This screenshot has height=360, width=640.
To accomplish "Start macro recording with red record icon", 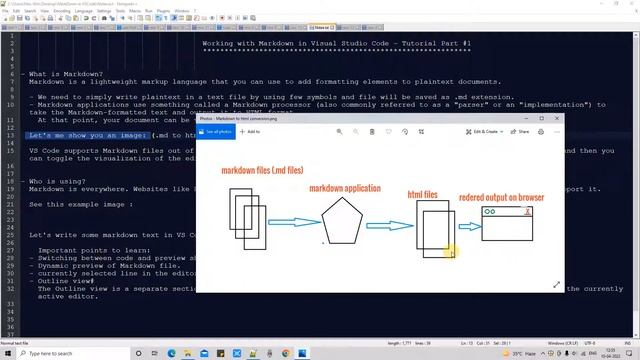I will tap(222, 18).
